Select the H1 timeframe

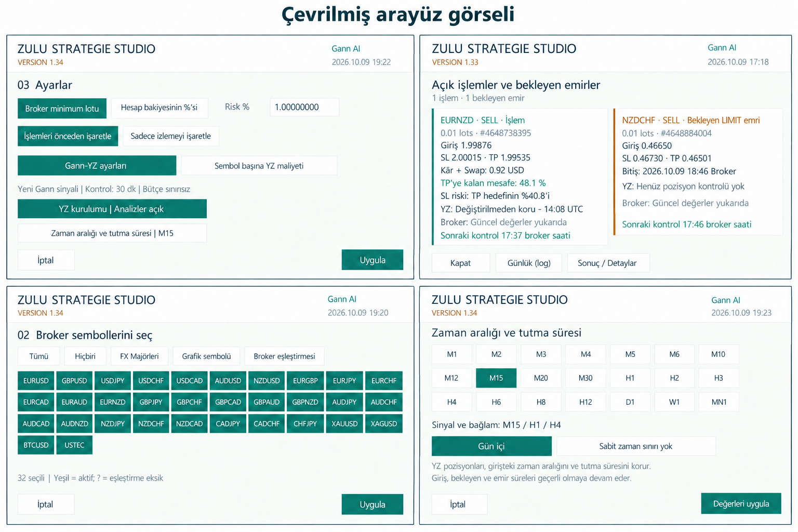point(630,378)
